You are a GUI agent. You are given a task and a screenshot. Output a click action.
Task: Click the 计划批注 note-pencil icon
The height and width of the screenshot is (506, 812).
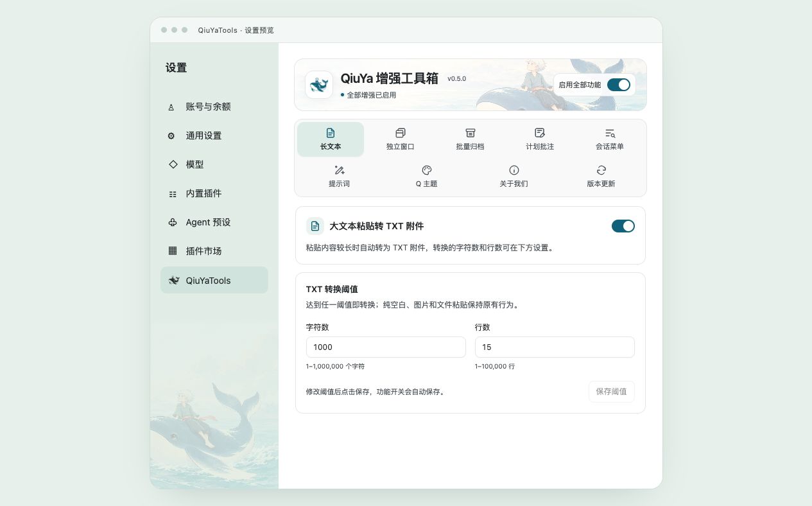(540, 133)
